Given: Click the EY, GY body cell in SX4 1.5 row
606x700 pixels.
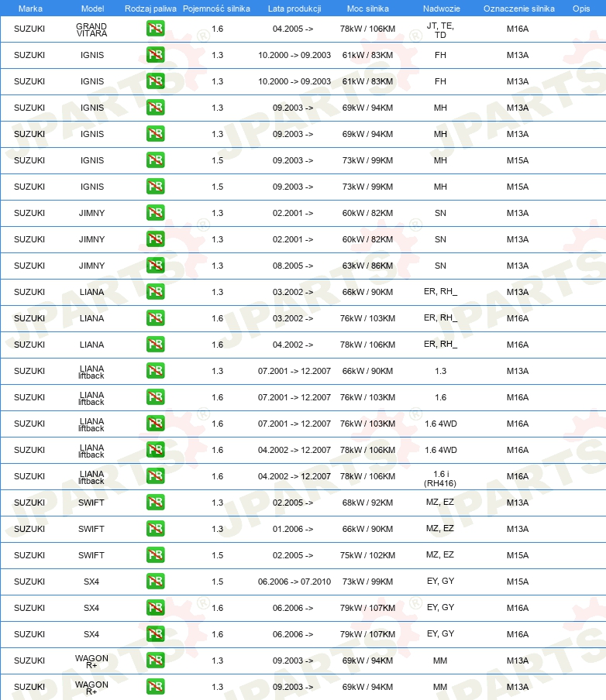Looking at the screenshot, I should click(441, 582).
